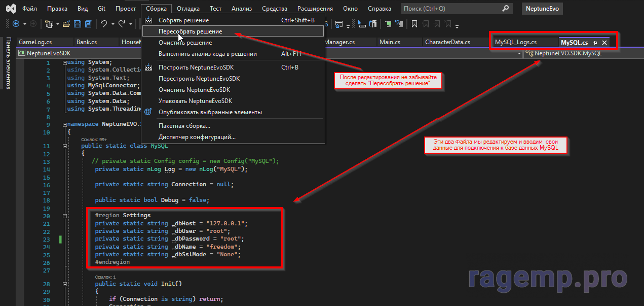
Task: Open the Правка menu
Action: pos(57,9)
